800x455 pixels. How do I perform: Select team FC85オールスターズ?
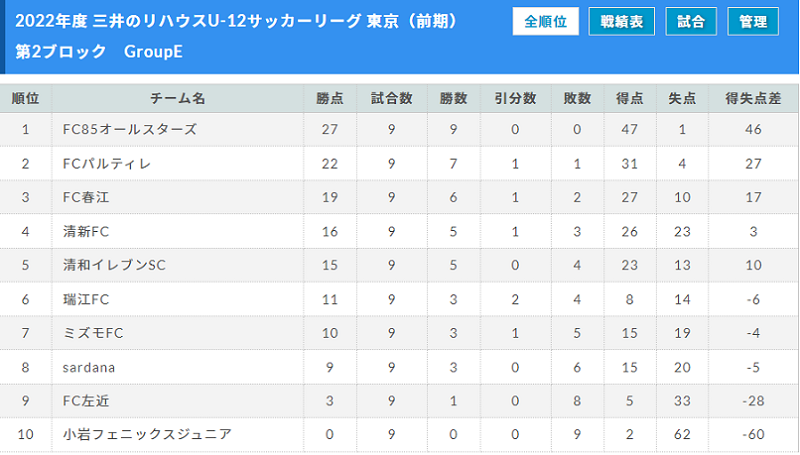[130, 130]
